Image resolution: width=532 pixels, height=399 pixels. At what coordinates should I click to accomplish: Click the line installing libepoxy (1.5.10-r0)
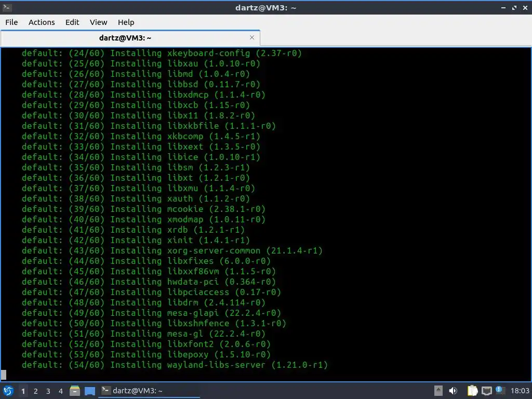[146, 354]
